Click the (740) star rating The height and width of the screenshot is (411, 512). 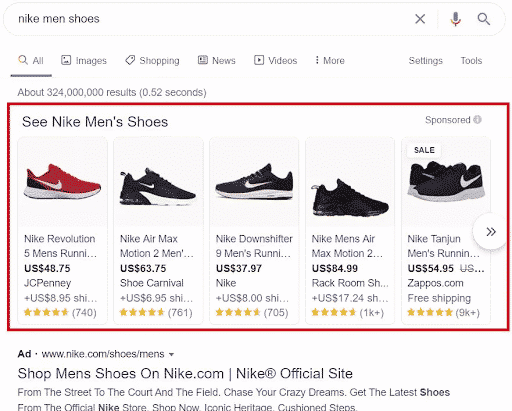[60, 312]
